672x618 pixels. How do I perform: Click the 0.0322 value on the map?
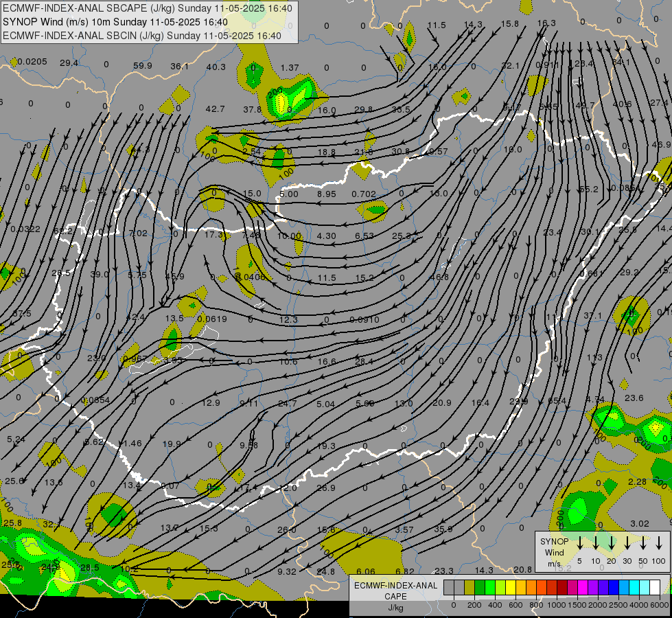[x=25, y=229]
